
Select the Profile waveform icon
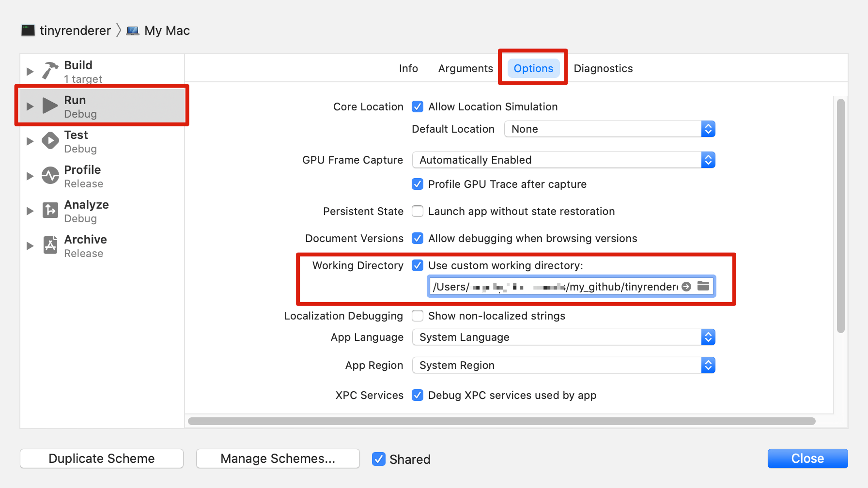coord(50,175)
